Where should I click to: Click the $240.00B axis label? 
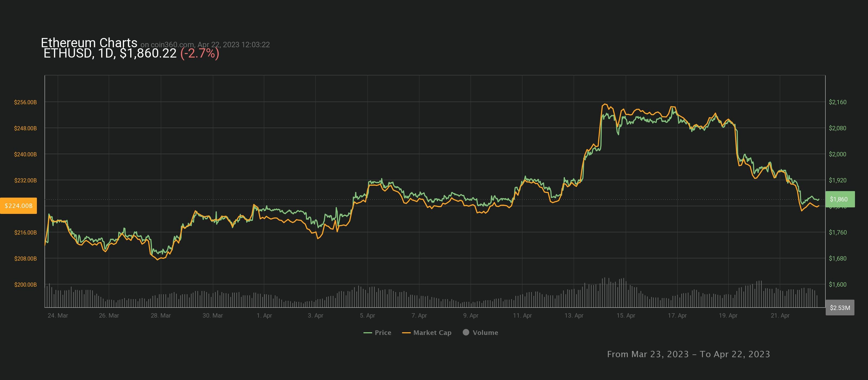pos(25,154)
